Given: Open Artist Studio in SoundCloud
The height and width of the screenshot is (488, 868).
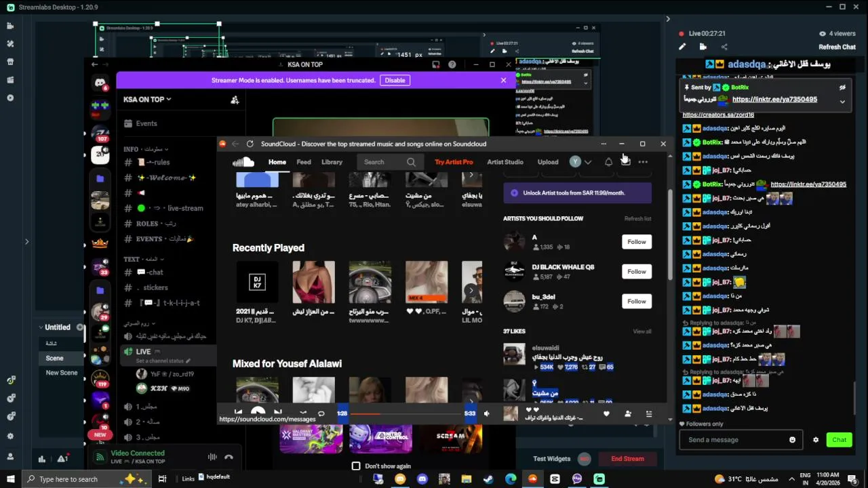Looking at the screenshot, I should (x=505, y=162).
